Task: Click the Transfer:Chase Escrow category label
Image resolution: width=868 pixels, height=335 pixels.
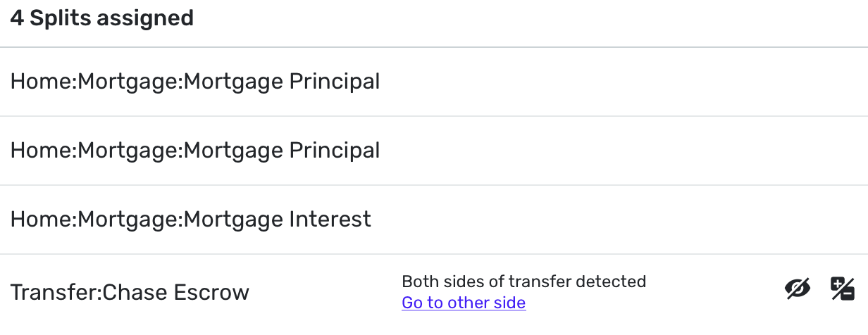Action: click(x=130, y=293)
